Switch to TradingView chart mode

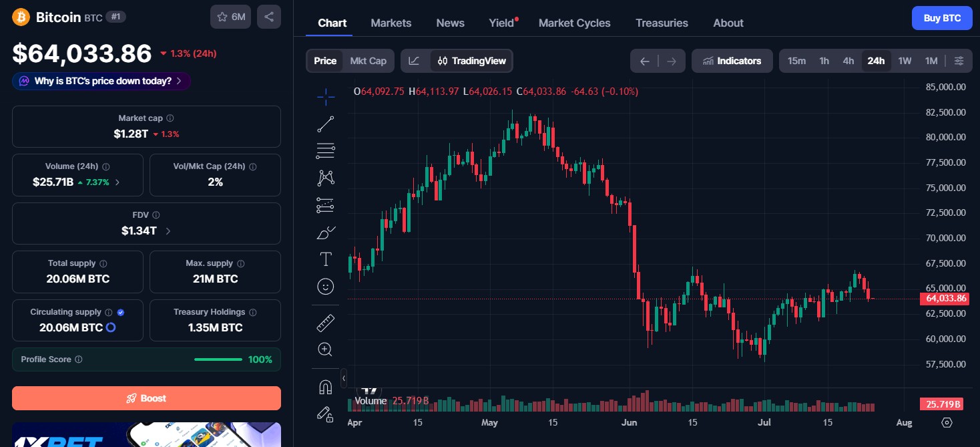(x=472, y=61)
